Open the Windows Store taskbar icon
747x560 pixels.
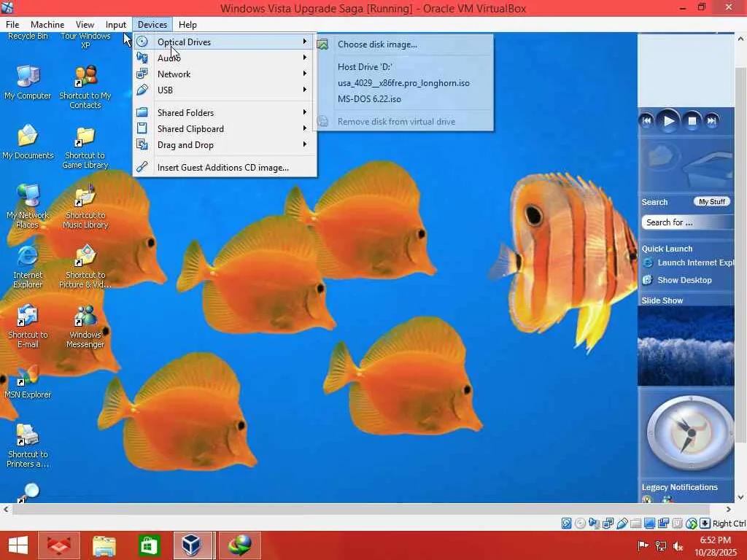tap(149, 545)
